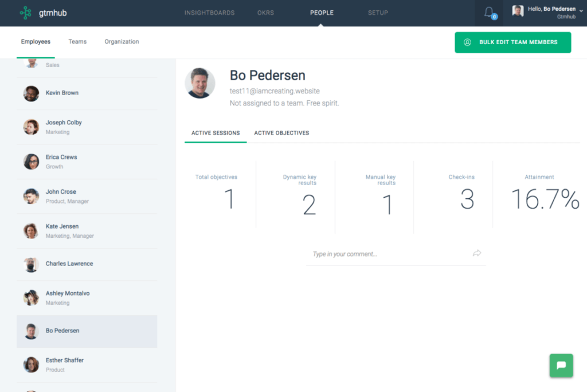
Task: Open the notifications bell
Action: click(x=489, y=12)
